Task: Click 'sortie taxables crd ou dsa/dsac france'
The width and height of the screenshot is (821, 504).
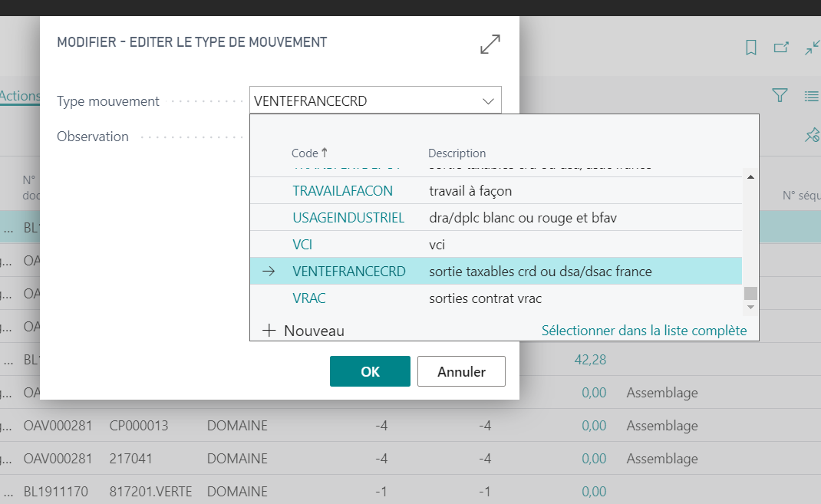Action: [x=540, y=271]
